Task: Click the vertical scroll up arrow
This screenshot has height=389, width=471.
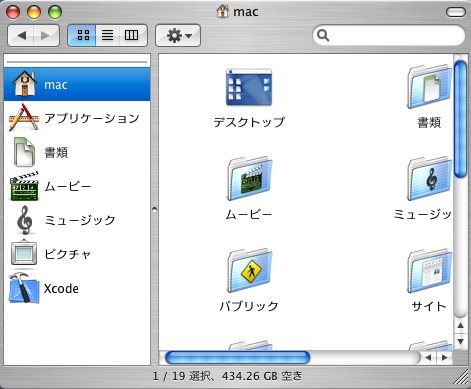Action: (460, 326)
